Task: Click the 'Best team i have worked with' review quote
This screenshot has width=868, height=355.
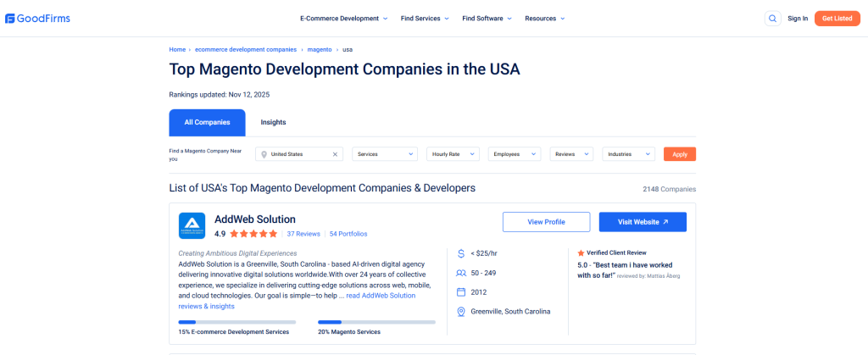Action: click(x=625, y=269)
